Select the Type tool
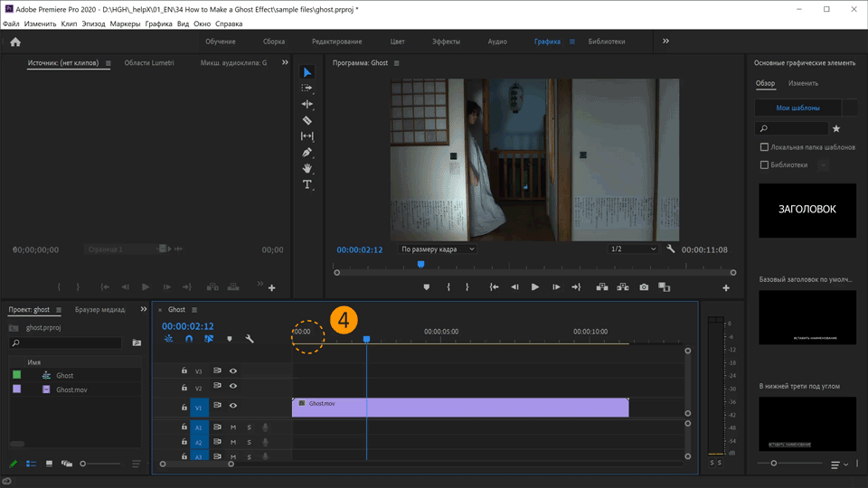The image size is (868, 488). pyautogui.click(x=307, y=184)
